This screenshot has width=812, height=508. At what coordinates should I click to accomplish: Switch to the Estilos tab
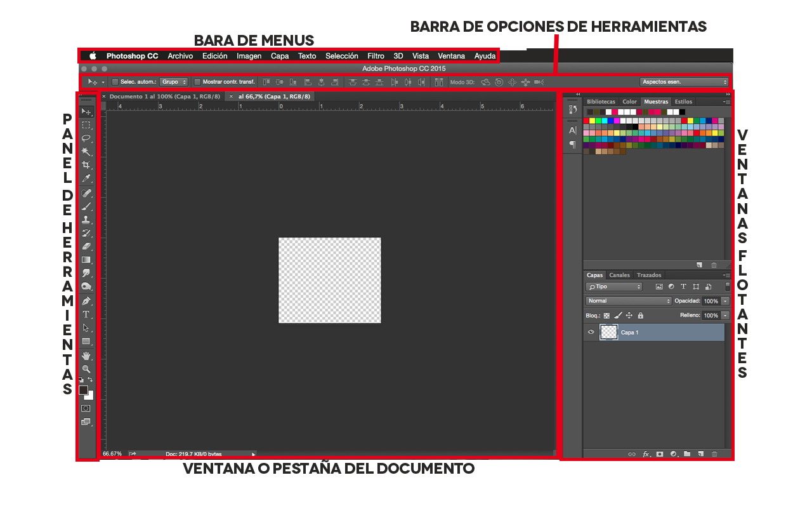[x=683, y=102]
